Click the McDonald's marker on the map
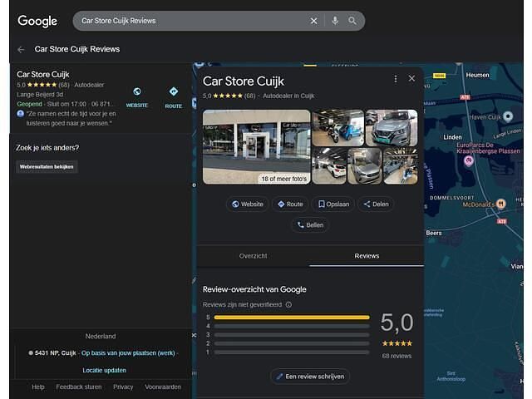The width and height of the screenshot is (532, 399). (x=501, y=204)
